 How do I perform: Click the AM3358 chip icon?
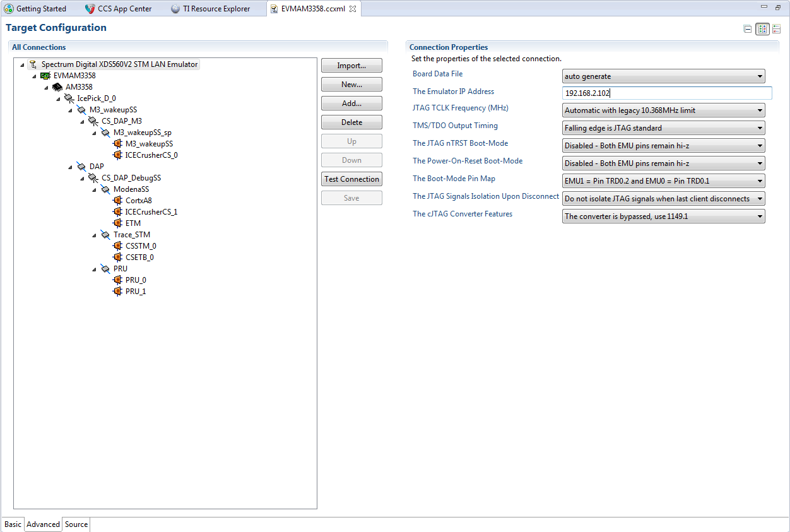[57, 87]
